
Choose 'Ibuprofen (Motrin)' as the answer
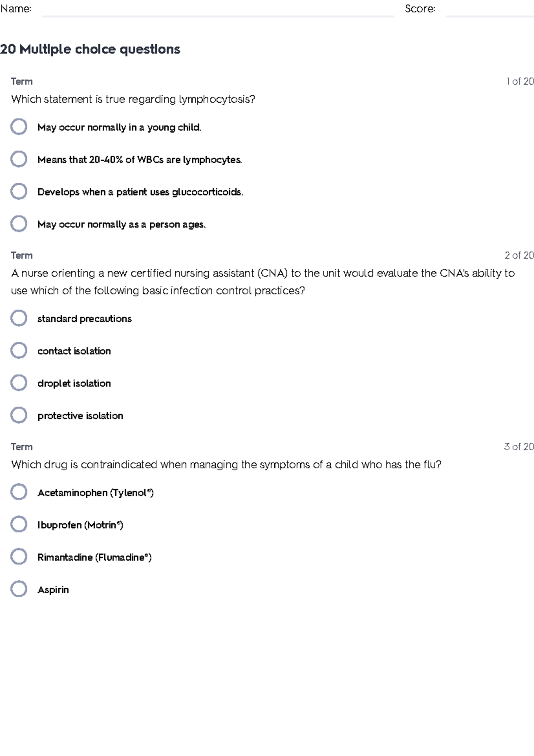click(x=19, y=524)
